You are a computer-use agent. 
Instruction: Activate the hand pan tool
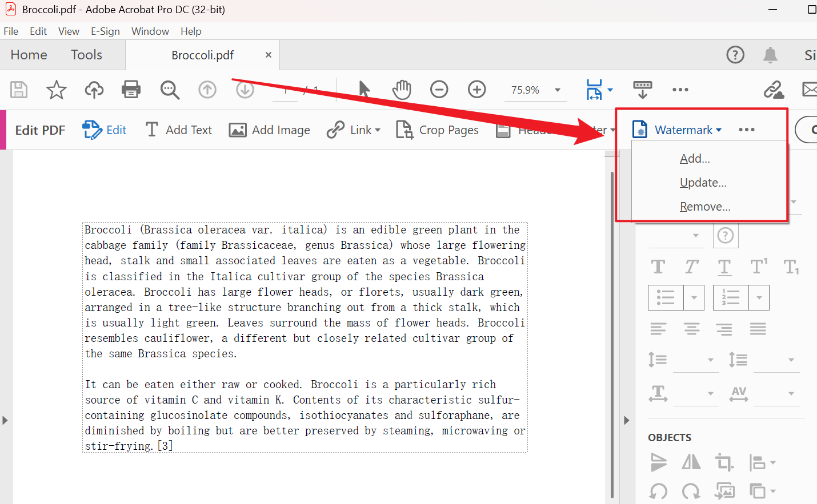pos(402,90)
